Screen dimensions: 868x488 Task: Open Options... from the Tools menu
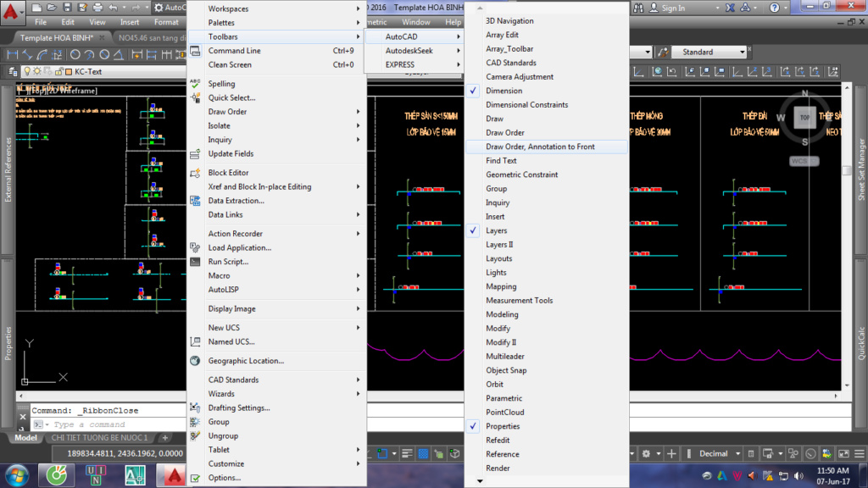click(277, 478)
